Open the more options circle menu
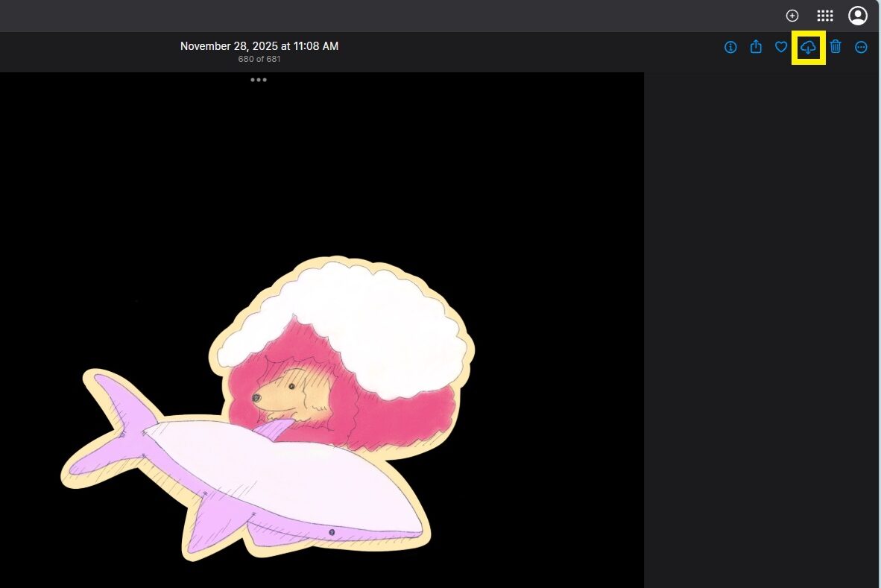 861,47
